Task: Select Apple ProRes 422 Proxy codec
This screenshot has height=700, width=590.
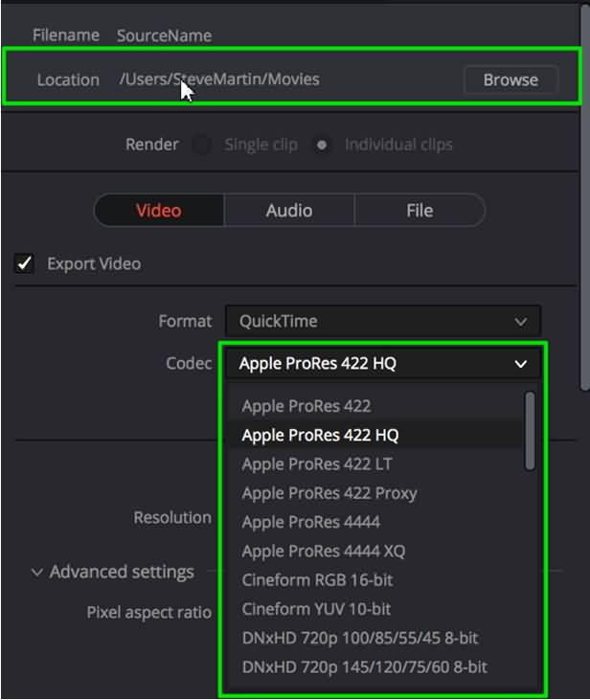Action: 329,493
